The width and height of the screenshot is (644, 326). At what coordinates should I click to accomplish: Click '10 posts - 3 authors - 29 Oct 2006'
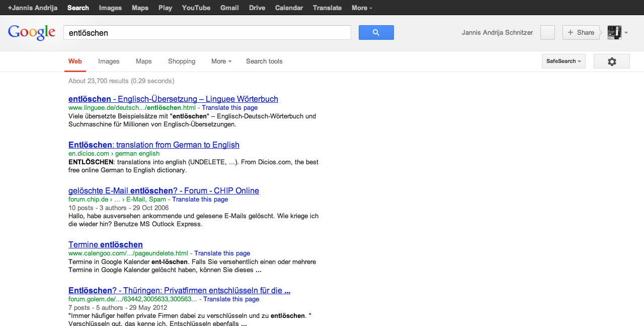(x=118, y=208)
